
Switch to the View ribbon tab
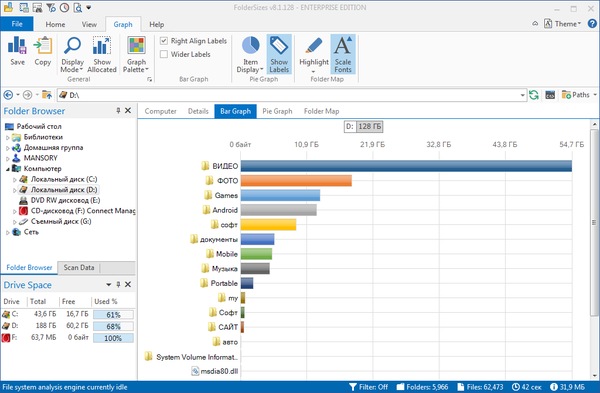click(89, 24)
